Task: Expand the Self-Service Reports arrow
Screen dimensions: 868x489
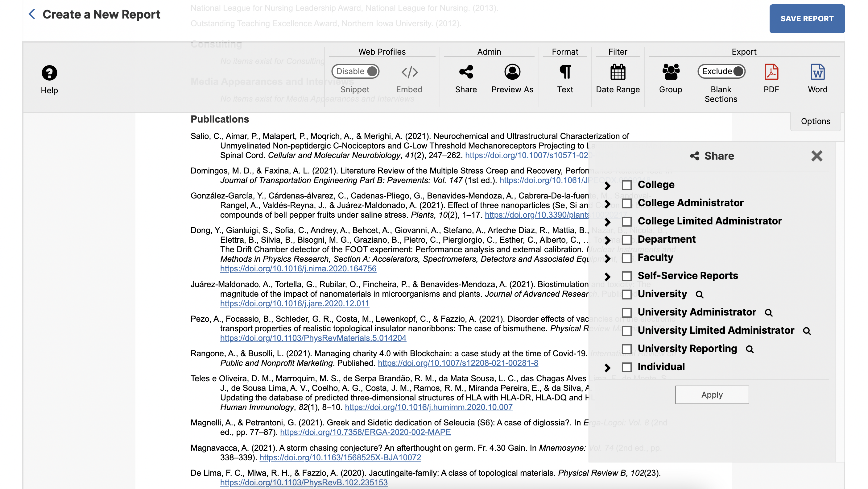Action: (608, 277)
